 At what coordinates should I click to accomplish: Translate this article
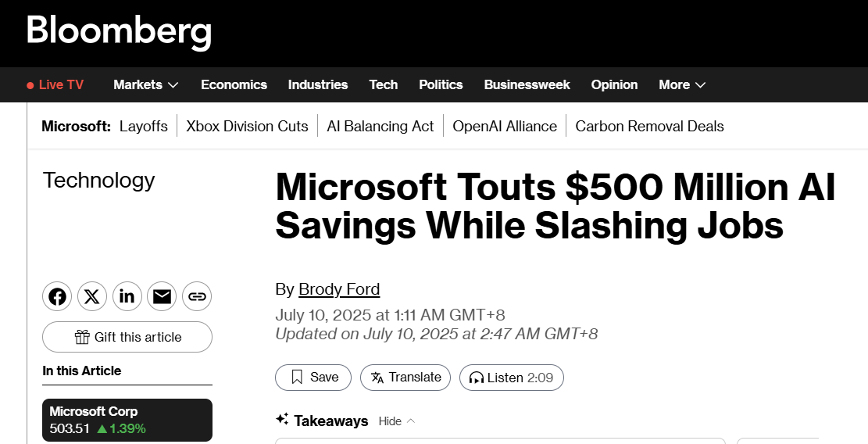(x=405, y=378)
